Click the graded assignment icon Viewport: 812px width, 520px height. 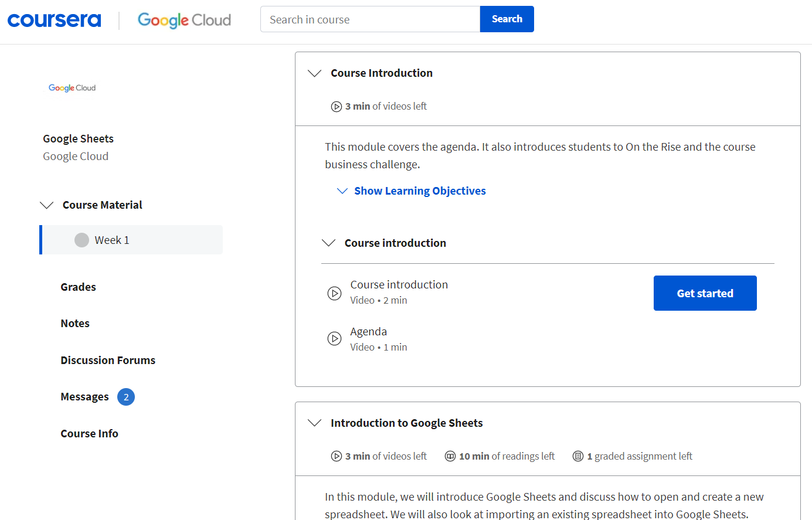pyautogui.click(x=577, y=456)
